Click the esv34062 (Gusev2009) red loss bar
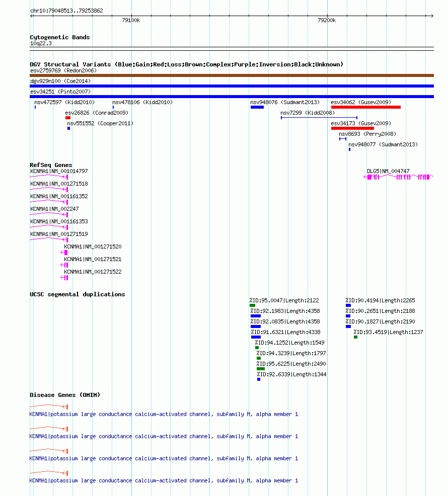 point(365,107)
